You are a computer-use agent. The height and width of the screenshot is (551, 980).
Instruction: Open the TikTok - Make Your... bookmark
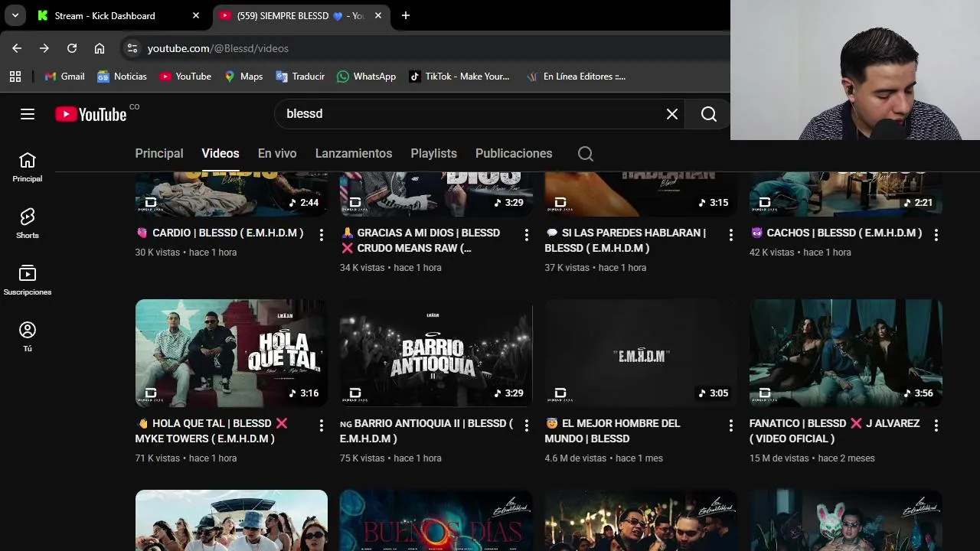[459, 77]
